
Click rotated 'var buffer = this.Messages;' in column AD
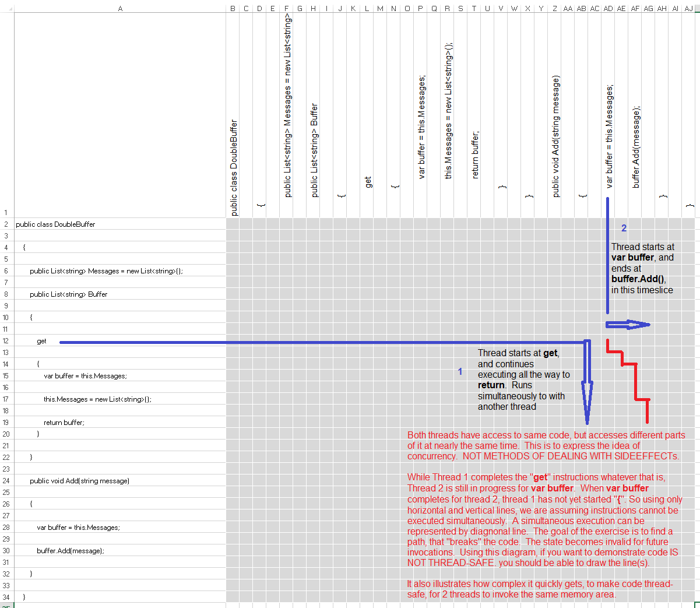[x=608, y=136]
